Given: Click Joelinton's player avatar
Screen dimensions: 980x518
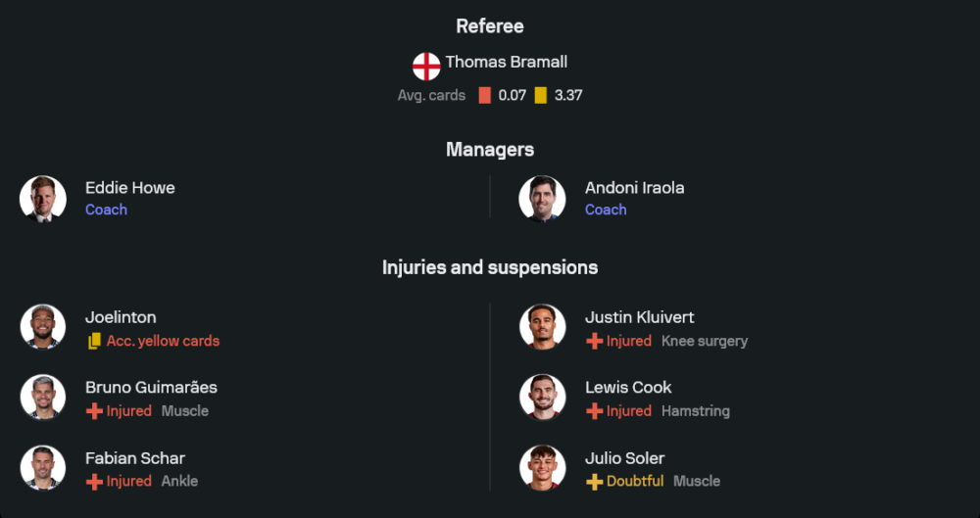Looking at the screenshot, I should pos(43,327).
